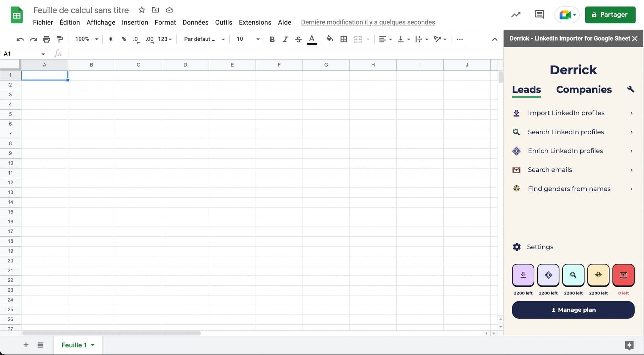This screenshot has width=644, height=355.
Task: Open cell borders options
Action: pyautogui.click(x=344, y=39)
